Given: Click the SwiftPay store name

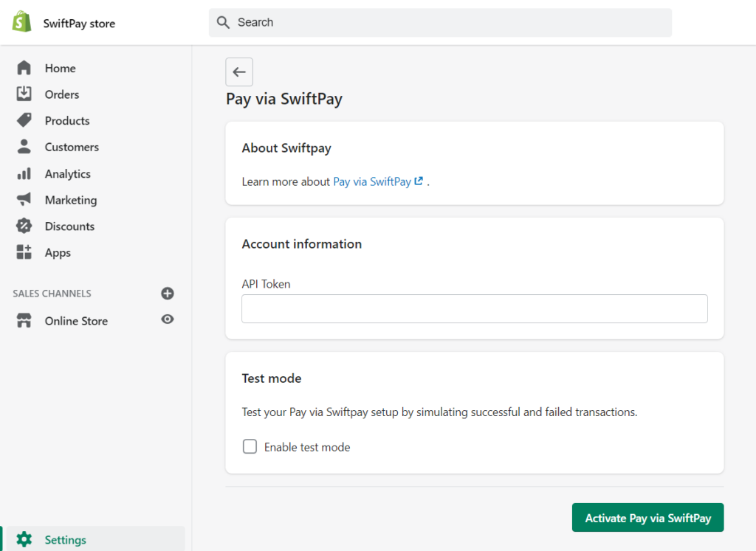Looking at the screenshot, I should tap(79, 24).
